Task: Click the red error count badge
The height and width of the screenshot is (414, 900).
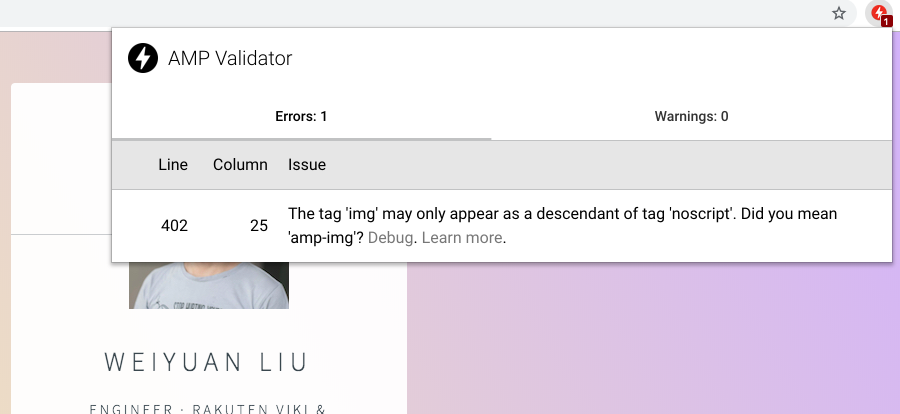Action: (886, 21)
